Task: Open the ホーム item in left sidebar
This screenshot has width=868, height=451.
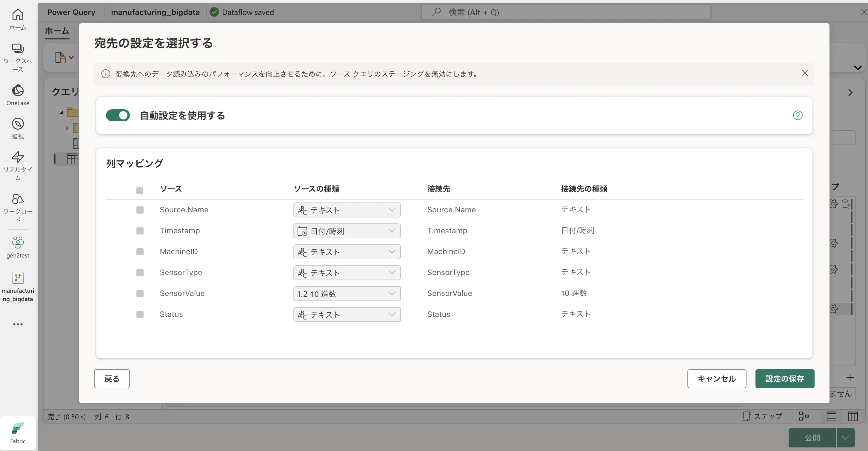Action: click(18, 19)
